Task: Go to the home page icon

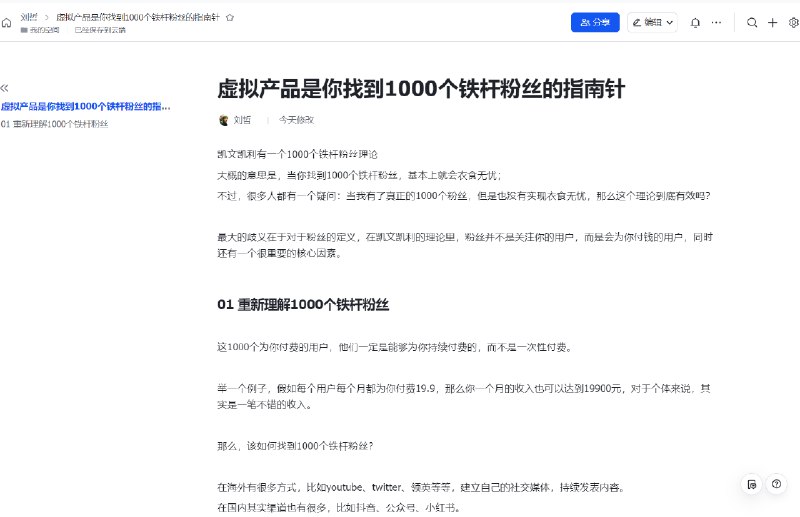Action: [6, 22]
